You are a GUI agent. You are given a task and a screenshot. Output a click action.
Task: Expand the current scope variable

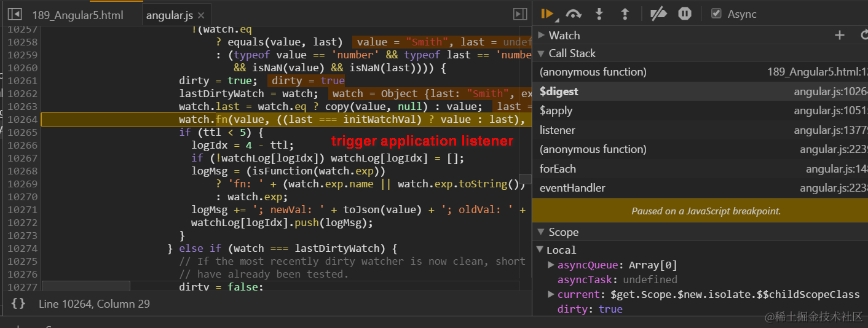(x=551, y=294)
